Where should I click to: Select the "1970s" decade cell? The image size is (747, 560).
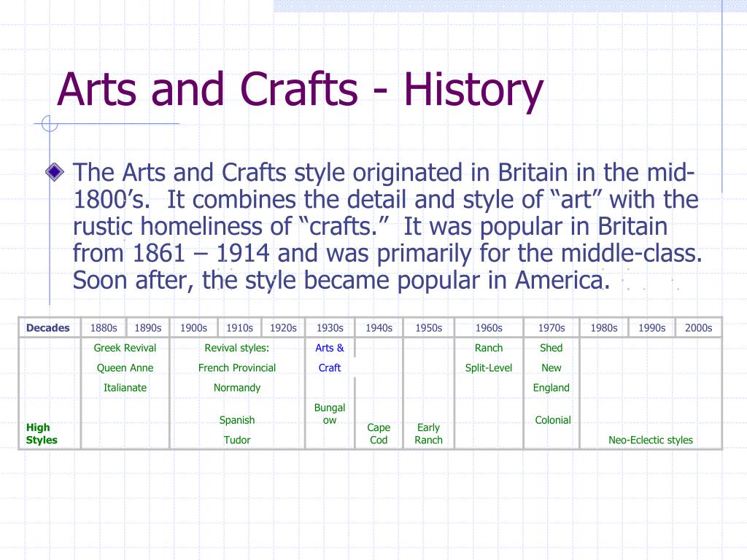pyautogui.click(x=551, y=328)
